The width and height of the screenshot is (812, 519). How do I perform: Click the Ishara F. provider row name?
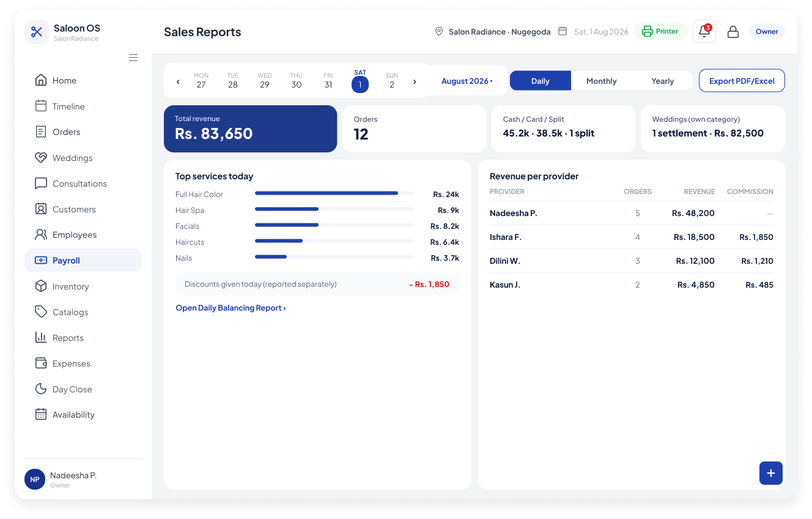(x=506, y=237)
